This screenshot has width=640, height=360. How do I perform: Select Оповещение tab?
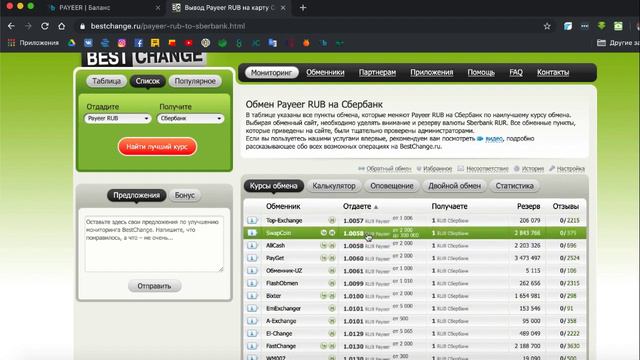point(392,186)
